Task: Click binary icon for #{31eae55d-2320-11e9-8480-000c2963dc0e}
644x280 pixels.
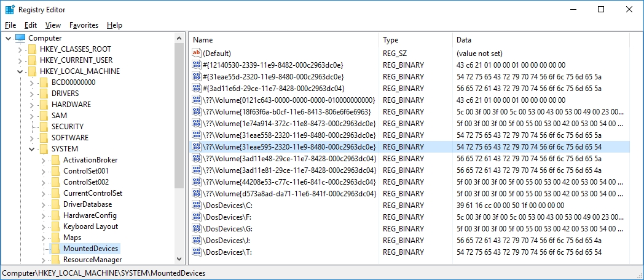Action: click(197, 77)
